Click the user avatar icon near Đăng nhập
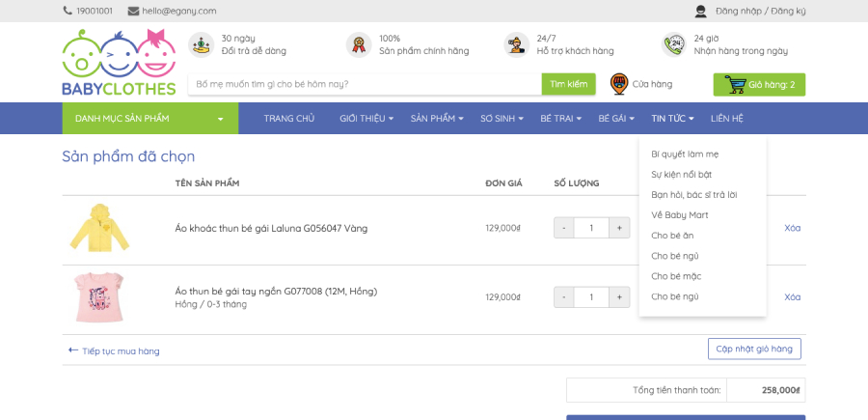868x420 pixels. click(701, 11)
